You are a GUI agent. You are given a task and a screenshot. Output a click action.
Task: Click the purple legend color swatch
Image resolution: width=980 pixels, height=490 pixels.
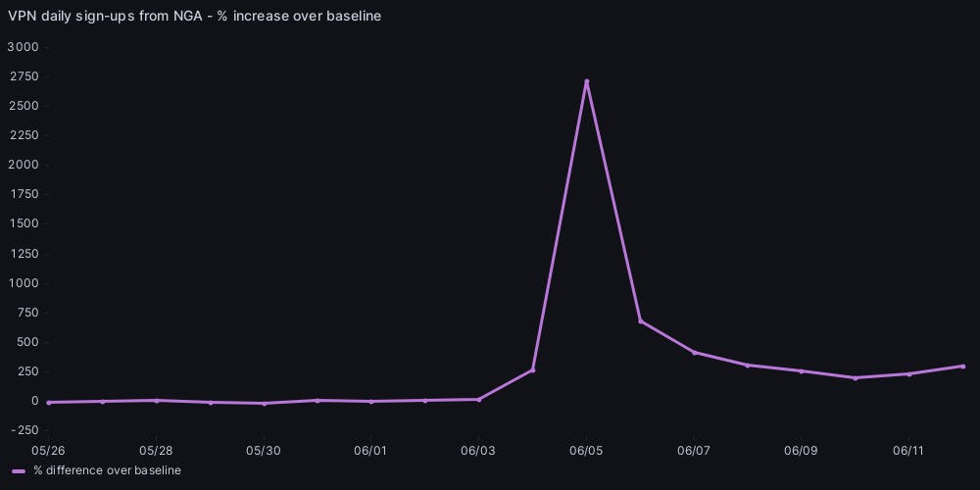pos(19,471)
